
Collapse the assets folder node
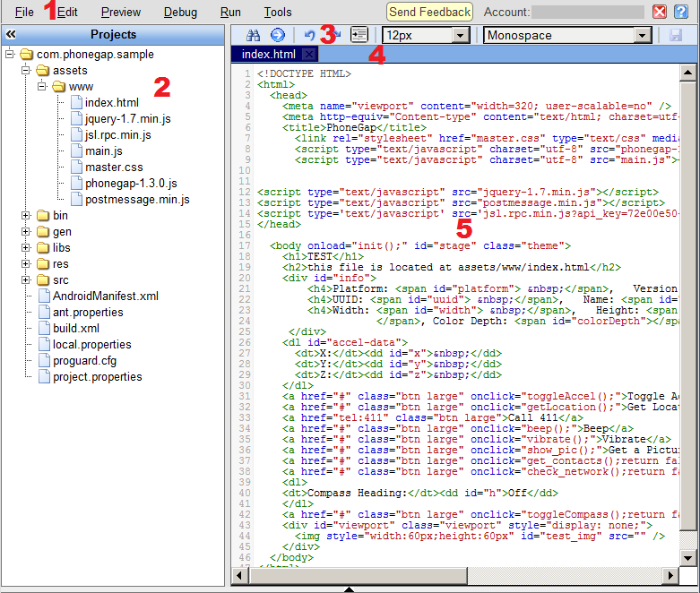click(26, 70)
